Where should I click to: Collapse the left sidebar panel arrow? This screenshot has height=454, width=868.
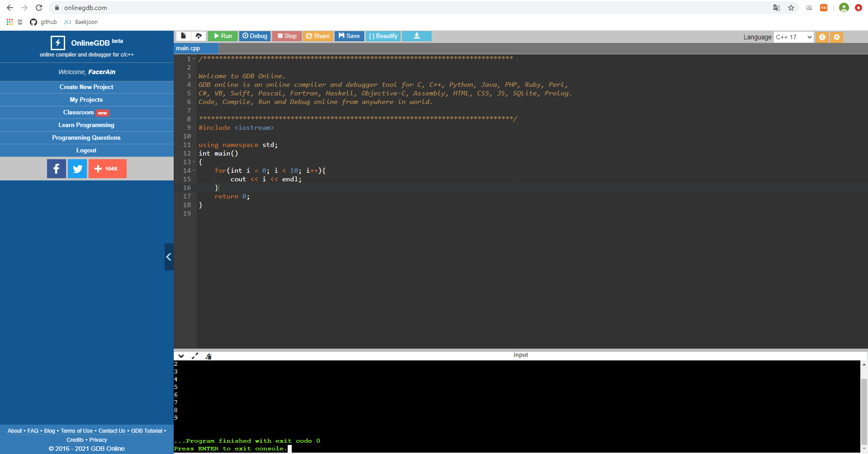pos(169,257)
